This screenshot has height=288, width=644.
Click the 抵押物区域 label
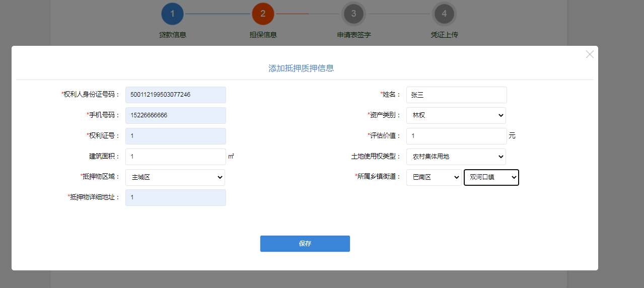(101, 177)
